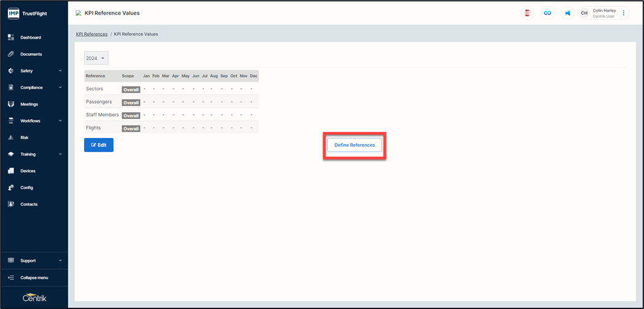Click the Risk warning triangle icon

coord(12,137)
